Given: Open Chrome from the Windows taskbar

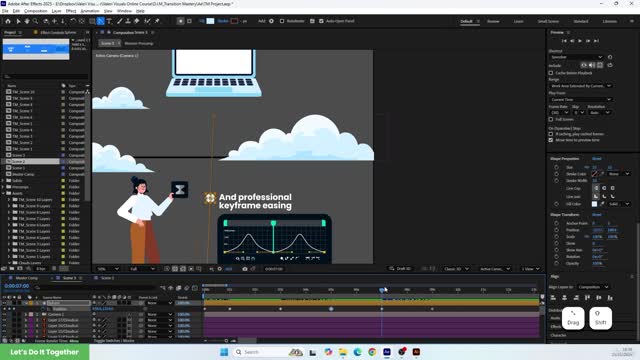Looking at the screenshot, I should (372, 352).
